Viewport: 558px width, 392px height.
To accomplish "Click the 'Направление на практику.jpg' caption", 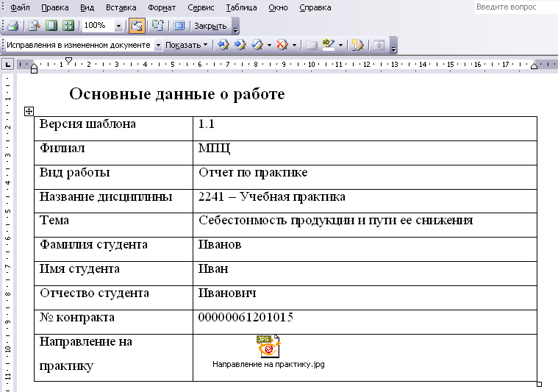I will 268,364.
